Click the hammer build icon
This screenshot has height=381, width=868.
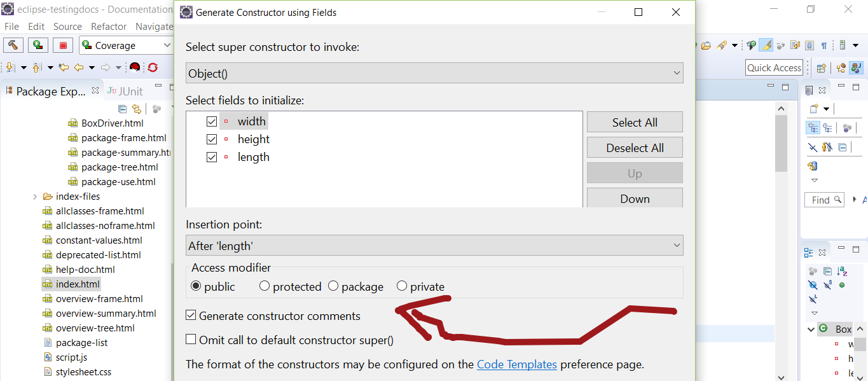13,45
